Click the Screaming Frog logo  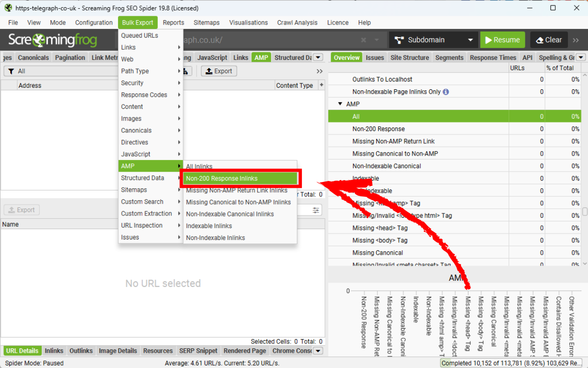pos(53,40)
